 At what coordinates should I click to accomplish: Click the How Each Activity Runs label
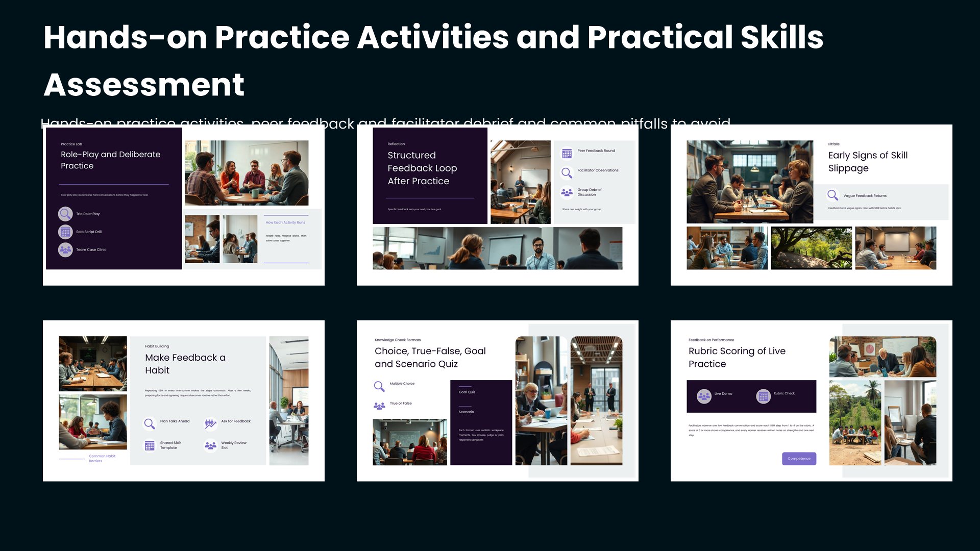tap(285, 222)
